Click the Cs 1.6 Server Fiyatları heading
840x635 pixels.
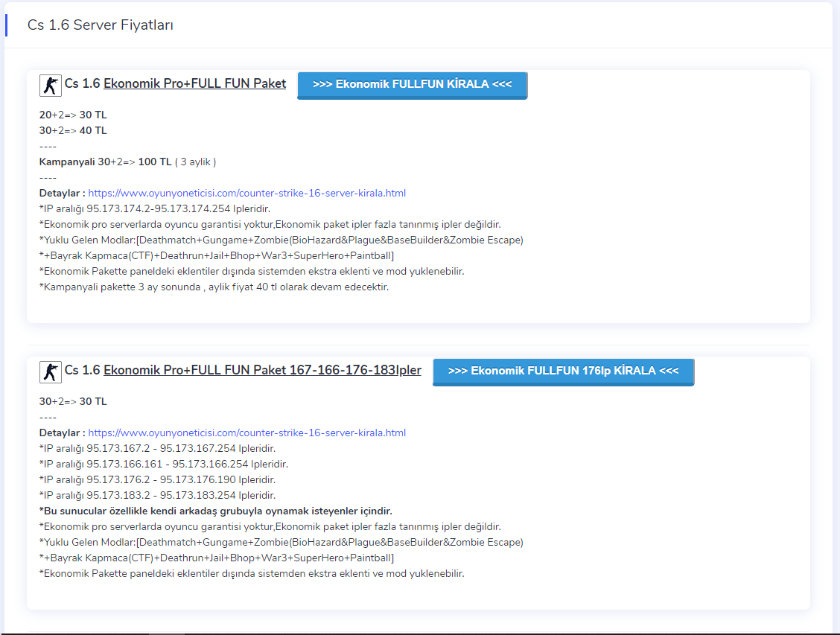pyautogui.click(x=101, y=25)
